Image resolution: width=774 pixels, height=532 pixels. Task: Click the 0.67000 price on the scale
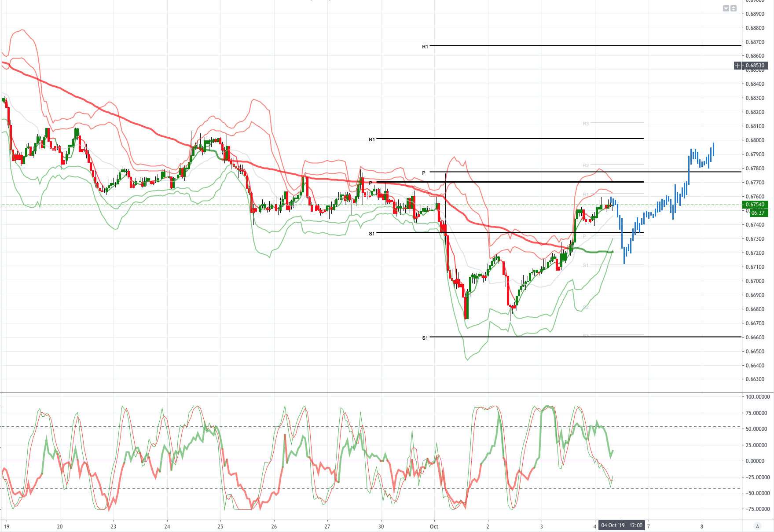[x=755, y=281]
